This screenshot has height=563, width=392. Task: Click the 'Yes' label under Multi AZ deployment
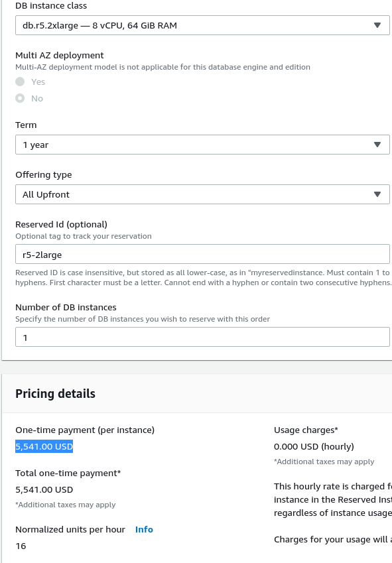(38, 82)
